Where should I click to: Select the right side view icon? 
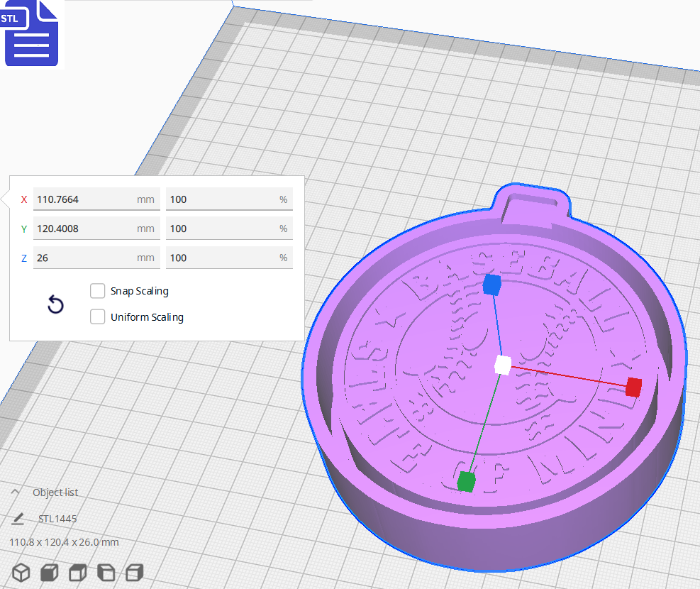coord(134,573)
